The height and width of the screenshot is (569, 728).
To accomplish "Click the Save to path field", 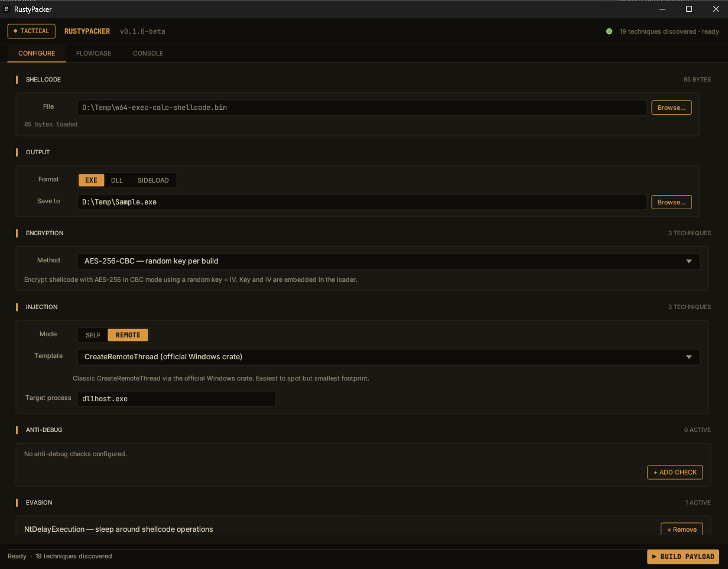I will 362,202.
